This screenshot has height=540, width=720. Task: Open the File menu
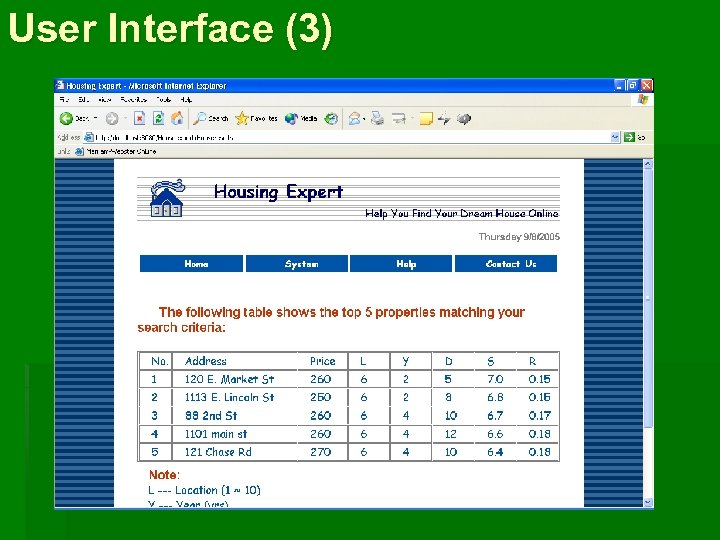[x=64, y=100]
